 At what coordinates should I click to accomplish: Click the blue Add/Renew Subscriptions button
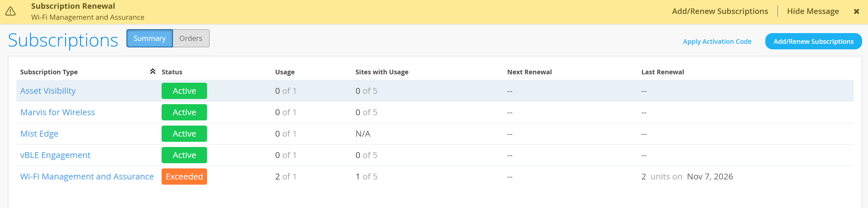(x=813, y=42)
